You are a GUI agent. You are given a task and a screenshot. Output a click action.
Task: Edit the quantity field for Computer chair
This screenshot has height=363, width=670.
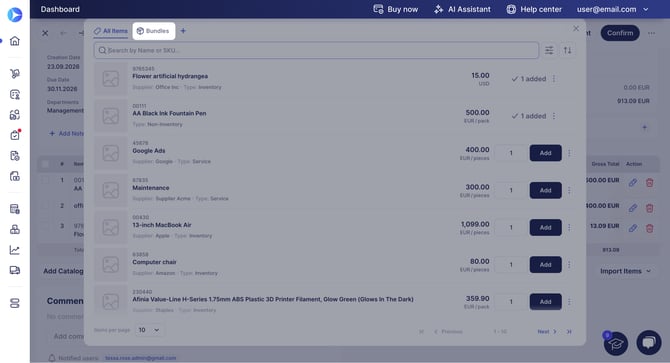click(511, 264)
